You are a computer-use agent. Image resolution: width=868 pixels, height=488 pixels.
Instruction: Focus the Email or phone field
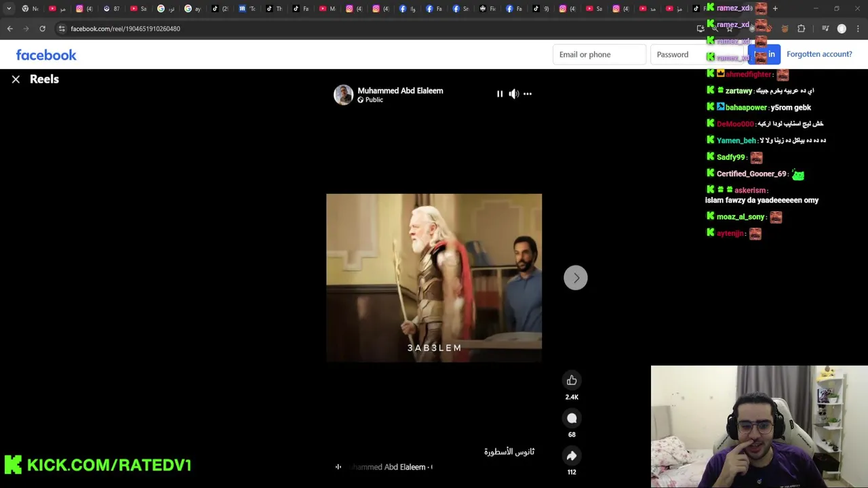[599, 54]
